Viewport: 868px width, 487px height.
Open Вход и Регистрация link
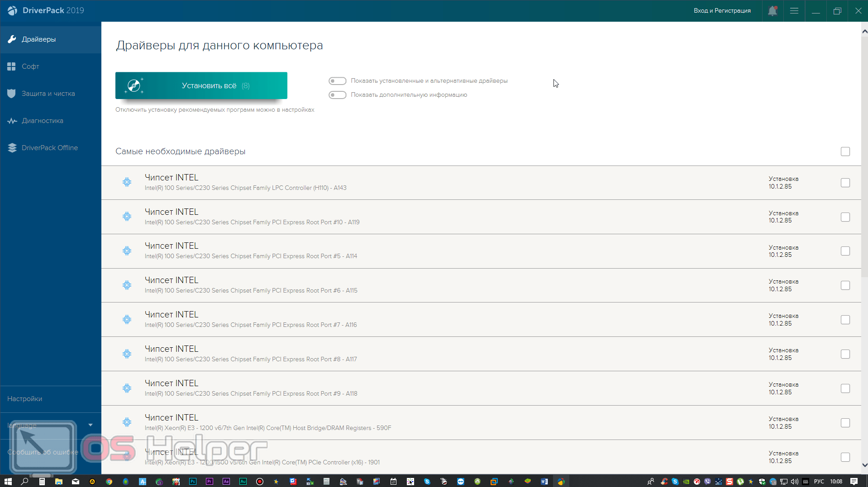[x=722, y=10]
